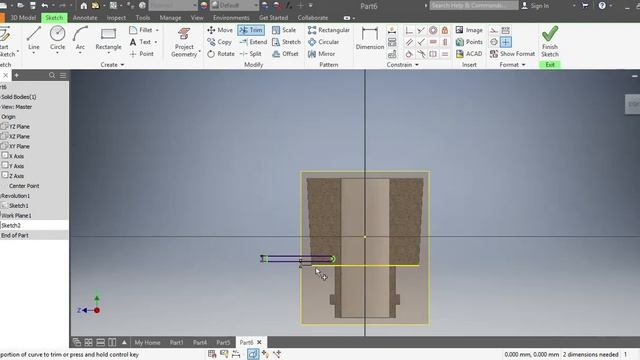Switch to the Inspect ribbon tab
The image size is (640, 360).
point(116,18)
